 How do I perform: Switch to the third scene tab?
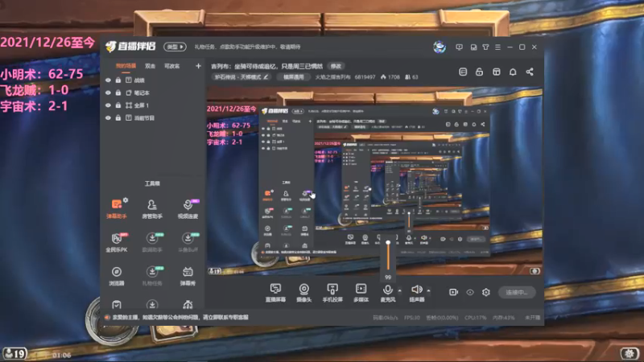point(171,66)
